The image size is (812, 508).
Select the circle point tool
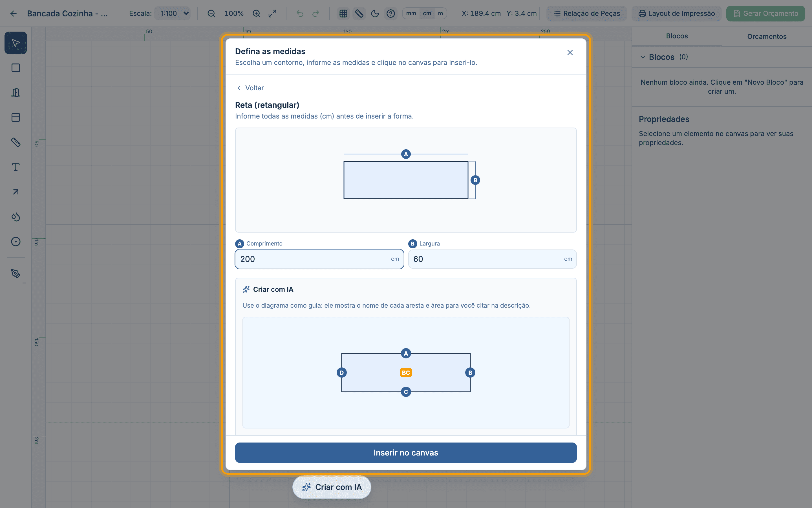click(x=16, y=242)
